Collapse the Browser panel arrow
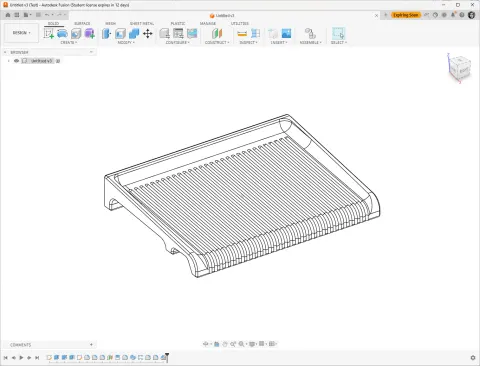Viewport: 480px width, 366px height. click(x=5, y=52)
